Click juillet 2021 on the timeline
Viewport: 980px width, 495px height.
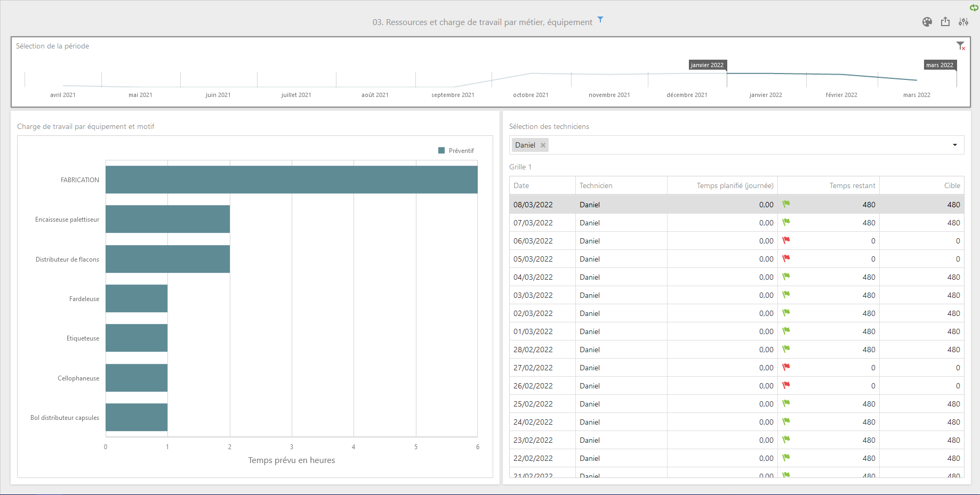296,95
